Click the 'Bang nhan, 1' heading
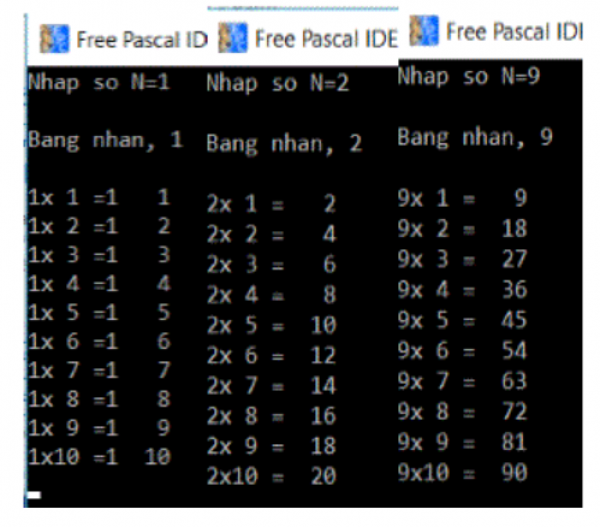This screenshot has height=527, width=600. pos(106,140)
